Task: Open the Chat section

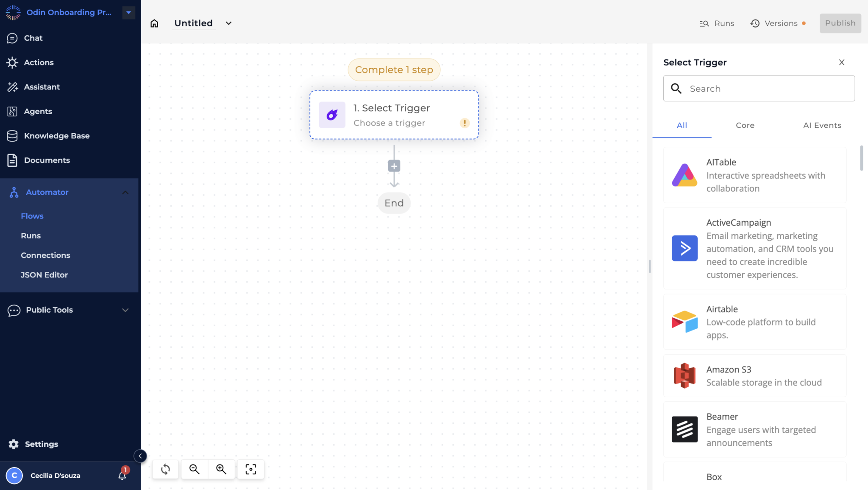Action: (33, 38)
